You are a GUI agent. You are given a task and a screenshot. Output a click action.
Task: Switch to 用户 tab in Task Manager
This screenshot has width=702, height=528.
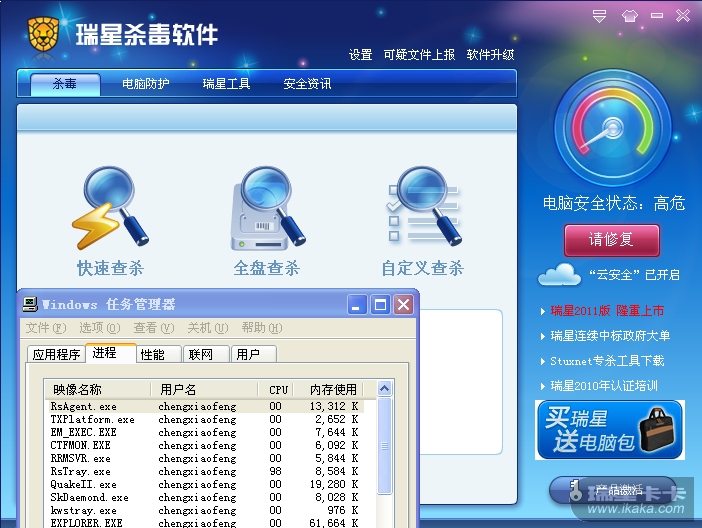pos(253,355)
